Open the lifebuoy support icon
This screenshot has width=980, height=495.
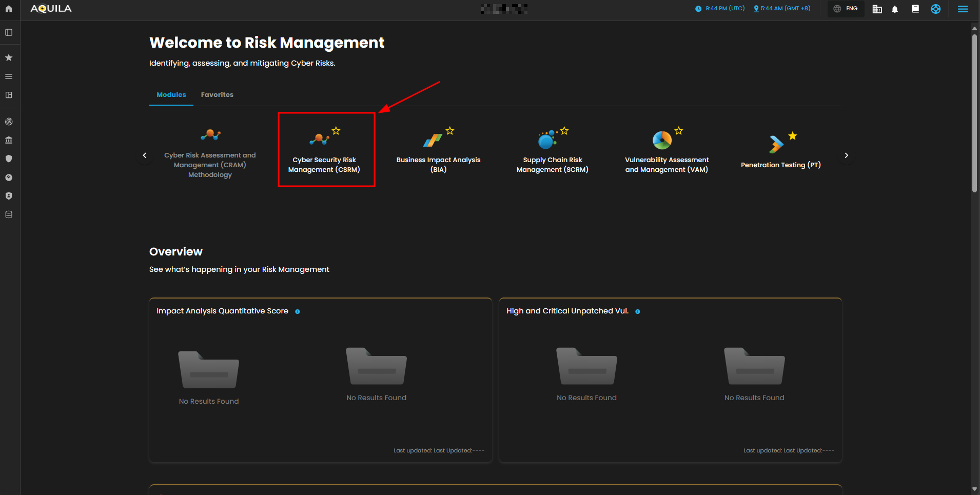point(935,9)
